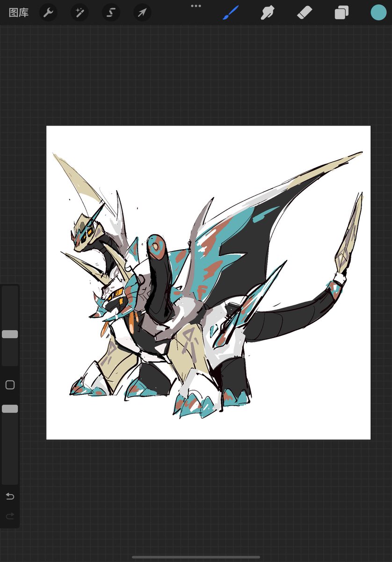
Task: Select the Smudge tool
Action: (x=267, y=13)
